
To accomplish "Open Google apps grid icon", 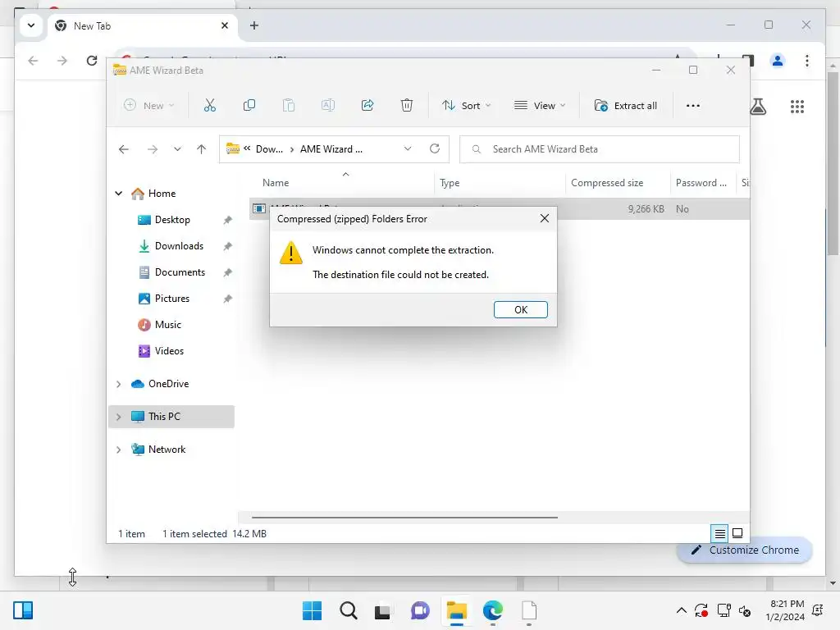I will click(797, 106).
